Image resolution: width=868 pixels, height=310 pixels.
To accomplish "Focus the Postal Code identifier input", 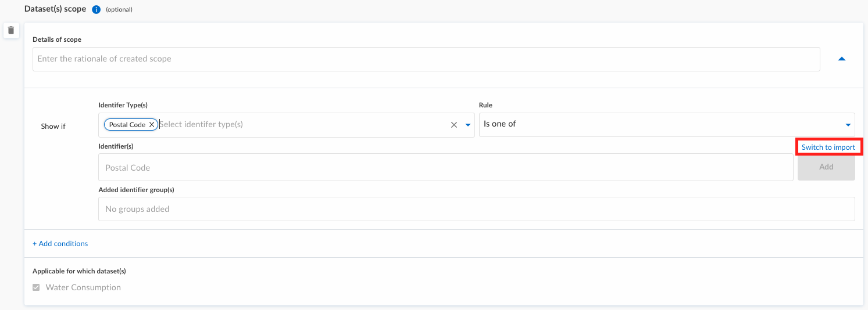I will (446, 167).
